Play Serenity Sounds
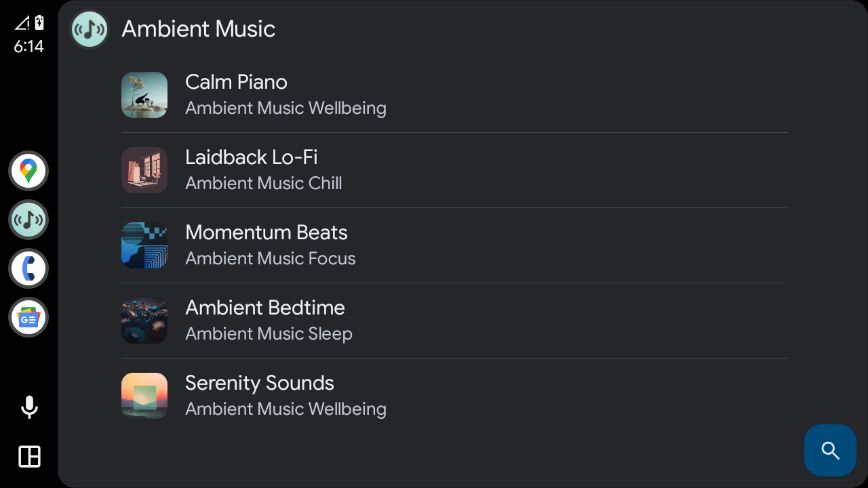 coord(285,396)
